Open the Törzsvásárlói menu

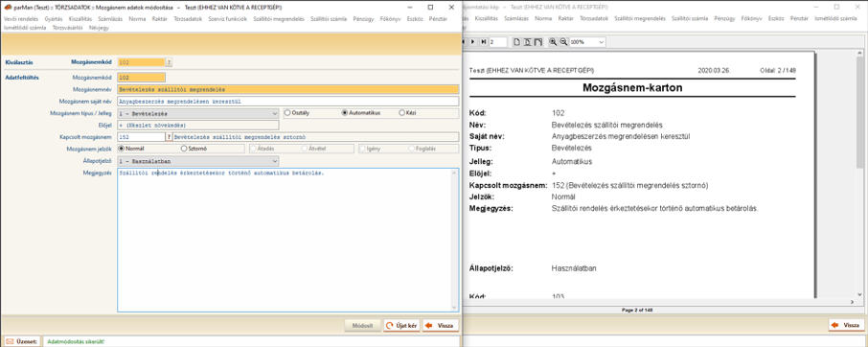67,27
